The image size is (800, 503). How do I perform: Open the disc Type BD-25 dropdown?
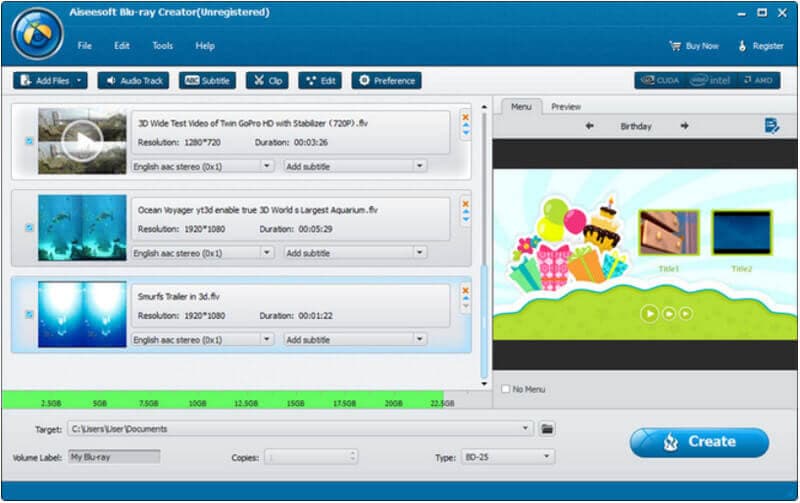[508, 457]
